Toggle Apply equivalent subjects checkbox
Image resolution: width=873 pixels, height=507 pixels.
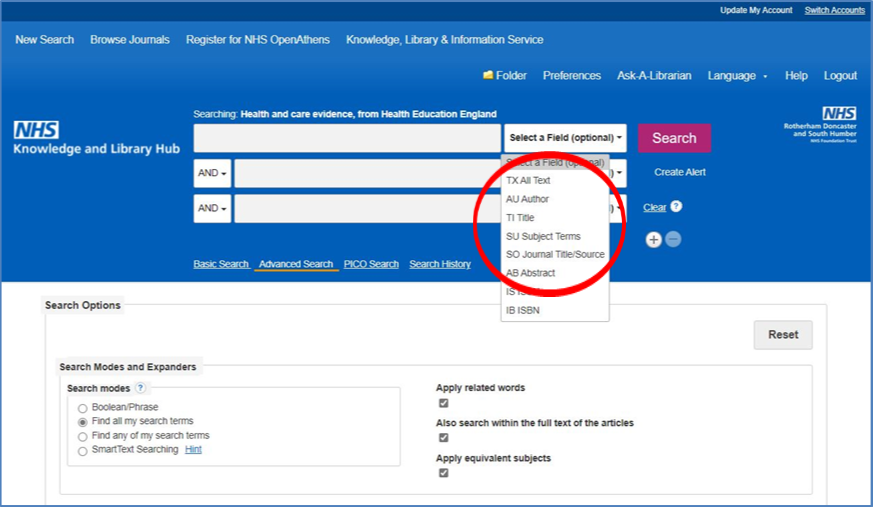coord(443,472)
